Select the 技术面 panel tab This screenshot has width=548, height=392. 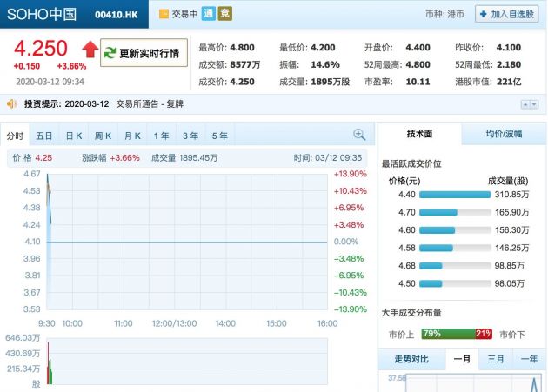(419, 134)
